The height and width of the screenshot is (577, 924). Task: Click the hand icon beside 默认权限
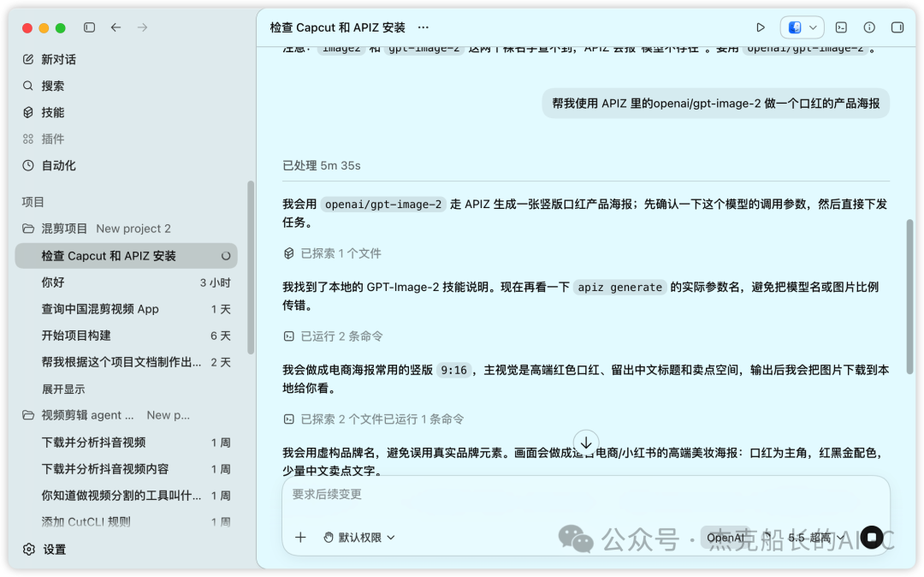(x=329, y=538)
